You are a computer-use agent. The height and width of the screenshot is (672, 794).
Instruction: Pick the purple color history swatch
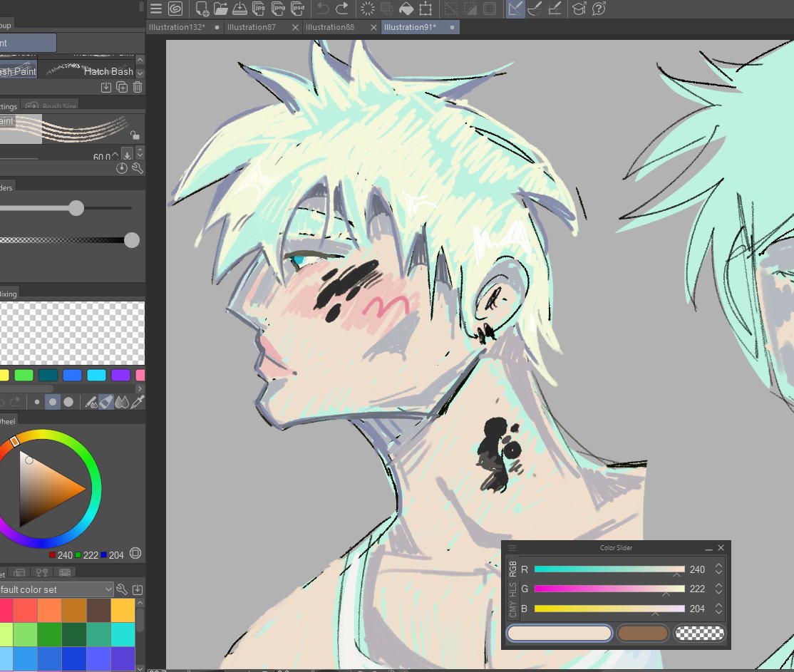coord(120,375)
